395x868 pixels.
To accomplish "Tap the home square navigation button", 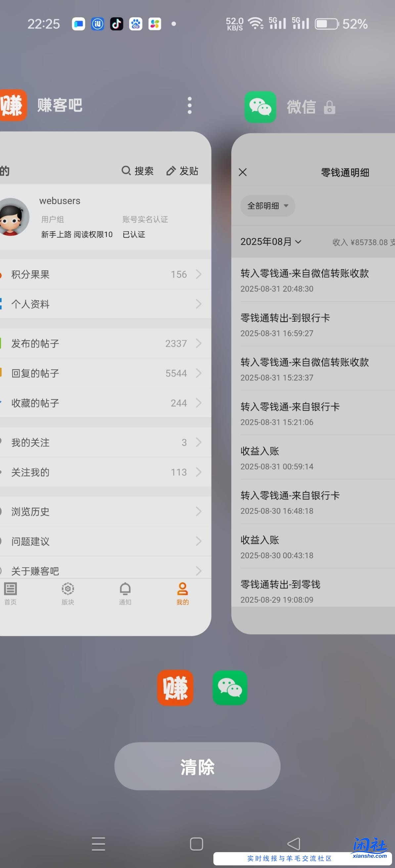I will coord(196,844).
